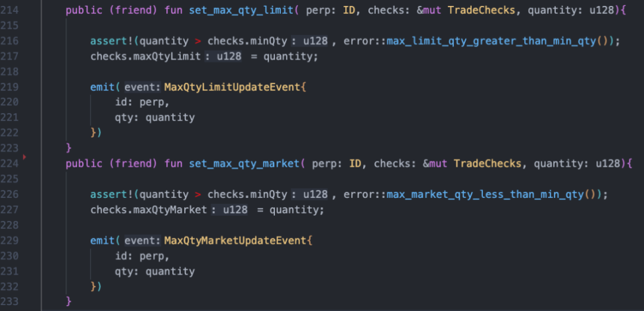Click the 'event:' inlay hint on line 219
Viewport: 644px width, 311px height.
(142, 87)
